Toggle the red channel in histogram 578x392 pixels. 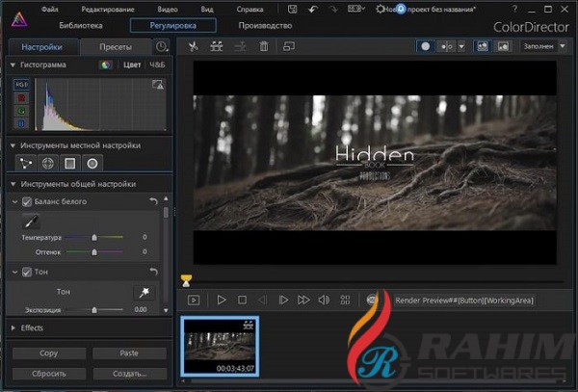19,97
